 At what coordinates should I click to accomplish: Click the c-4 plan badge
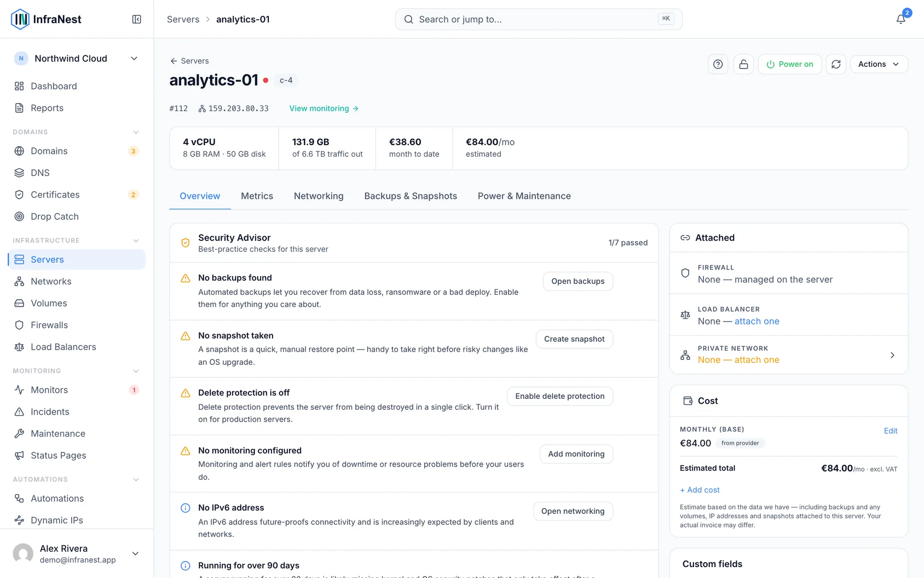[286, 80]
